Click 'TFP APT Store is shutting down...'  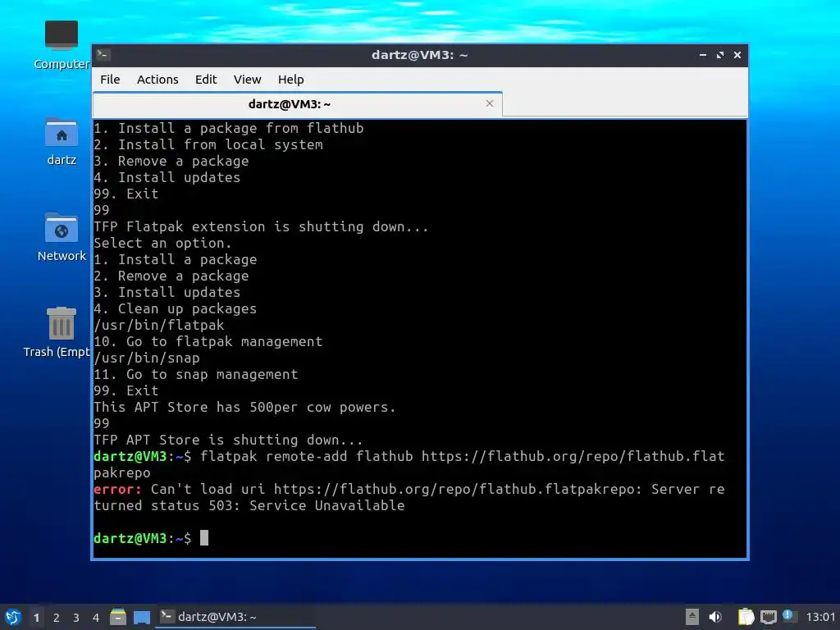click(x=228, y=440)
